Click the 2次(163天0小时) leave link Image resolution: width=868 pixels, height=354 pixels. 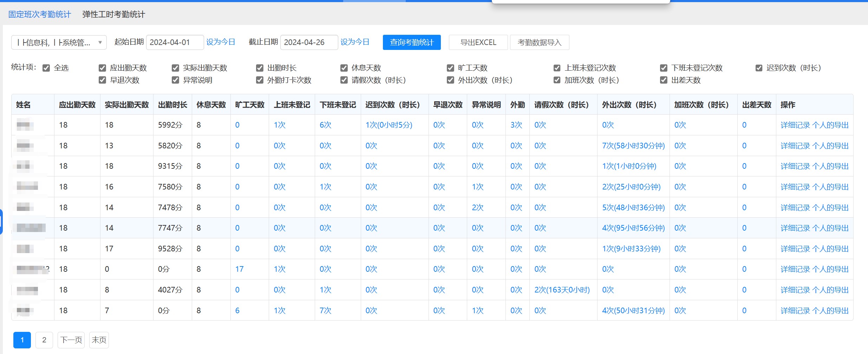pos(562,290)
